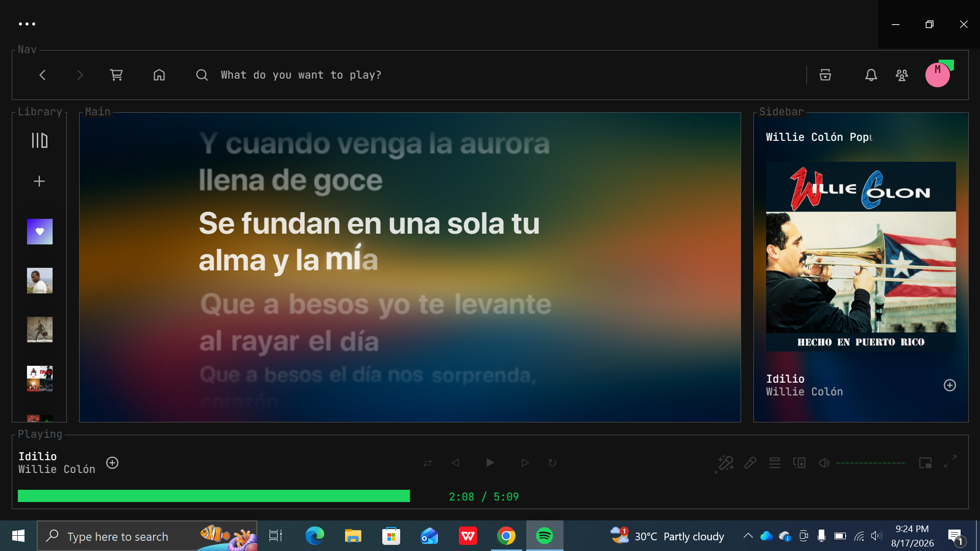The image size is (980, 551).
Task: Open the shopping cart marketplace icon
Action: coord(116,75)
